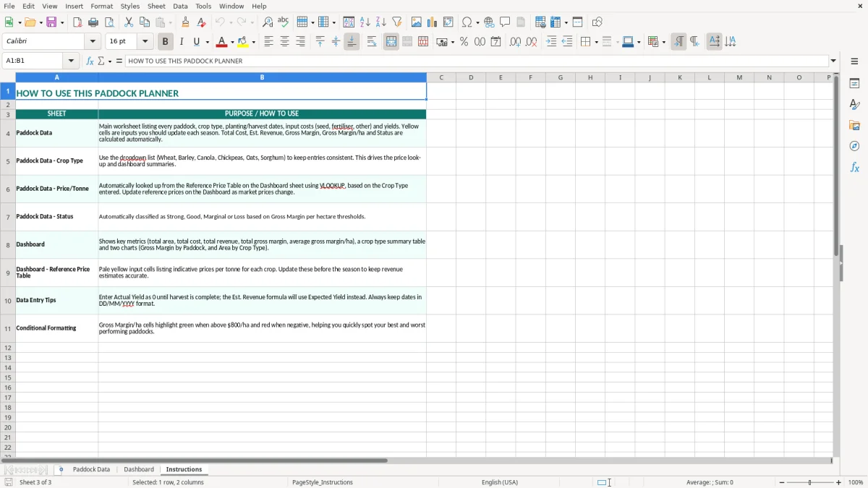The height and width of the screenshot is (488, 868).
Task: Switch to the Paddock Data sheet tab
Action: pos(91,470)
